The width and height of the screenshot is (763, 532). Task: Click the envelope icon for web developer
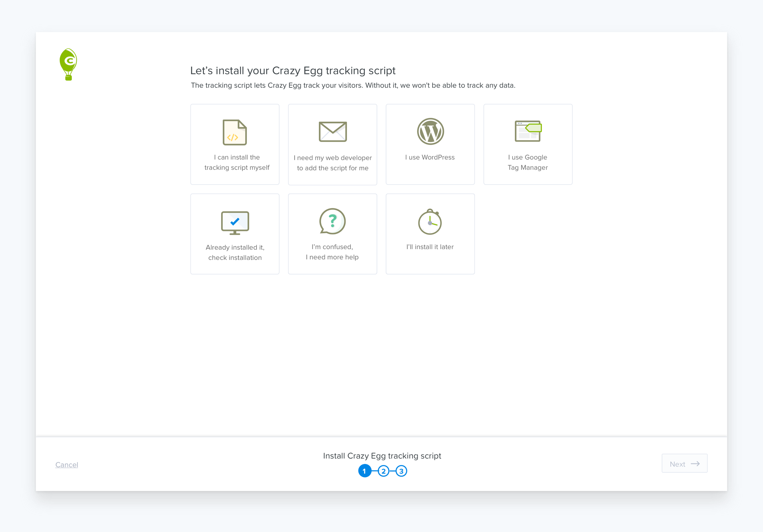(x=333, y=132)
